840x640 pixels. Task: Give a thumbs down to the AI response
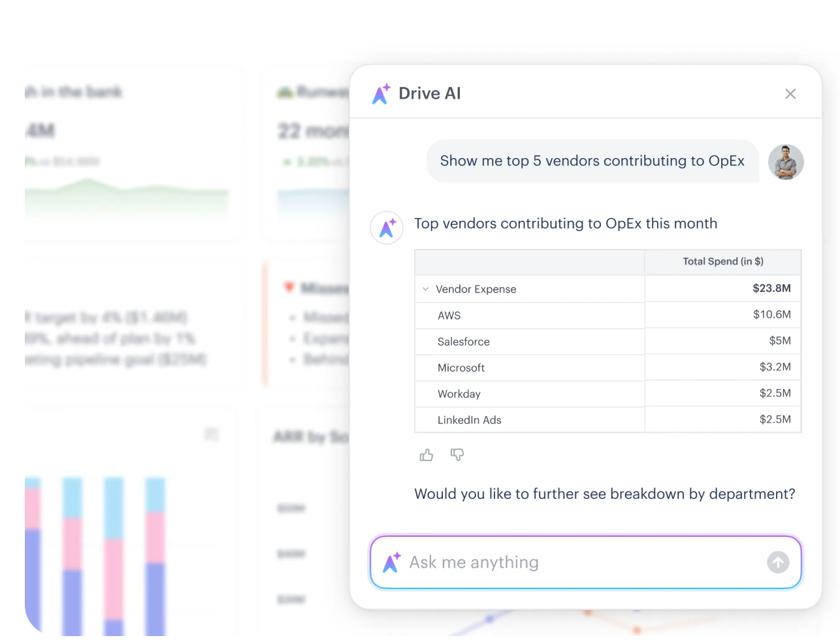457,455
